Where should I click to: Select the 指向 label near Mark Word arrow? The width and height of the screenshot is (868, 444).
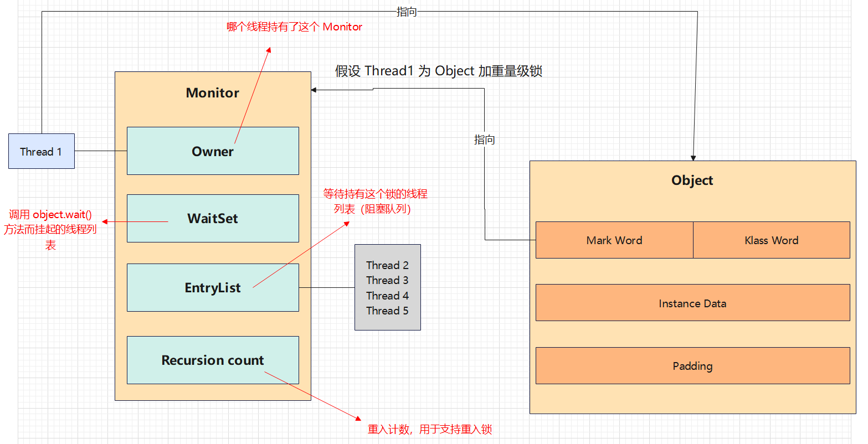(x=485, y=140)
